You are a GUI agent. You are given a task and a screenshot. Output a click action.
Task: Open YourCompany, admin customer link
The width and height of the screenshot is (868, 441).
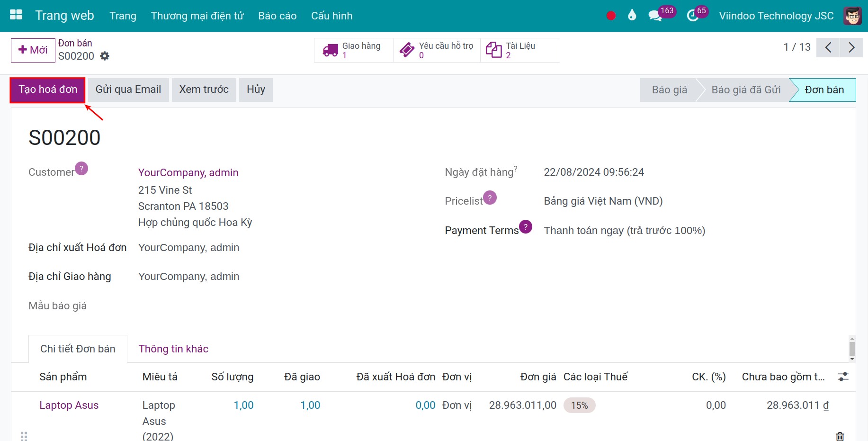click(x=188, y=173)
